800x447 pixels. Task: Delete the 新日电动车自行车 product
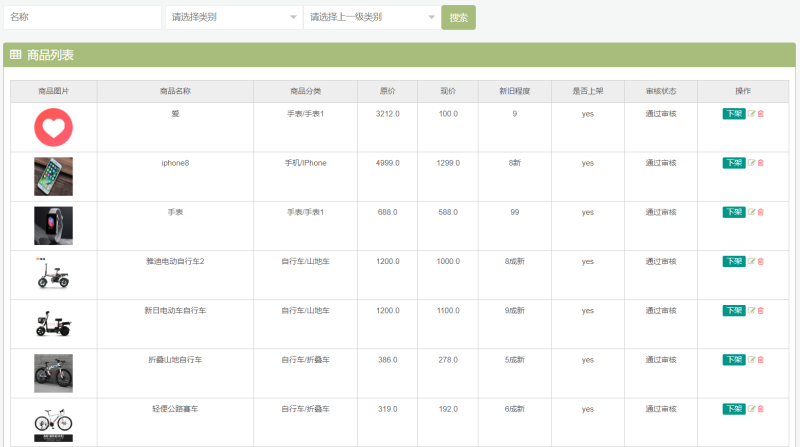coord(761,310)
